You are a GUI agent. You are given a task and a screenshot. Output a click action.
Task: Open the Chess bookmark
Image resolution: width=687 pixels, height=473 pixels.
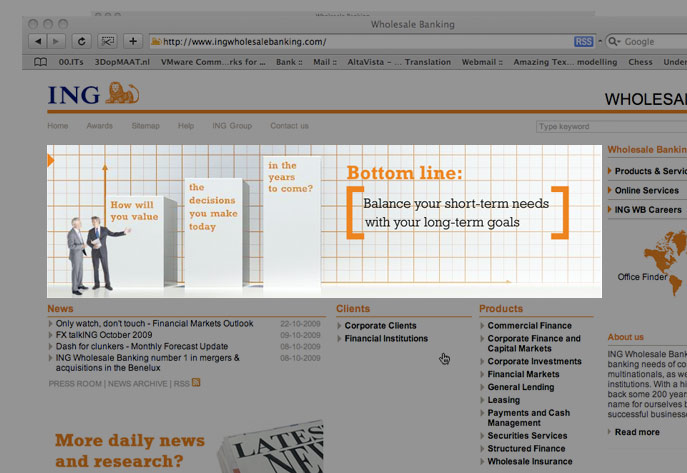tap(640, 62)
